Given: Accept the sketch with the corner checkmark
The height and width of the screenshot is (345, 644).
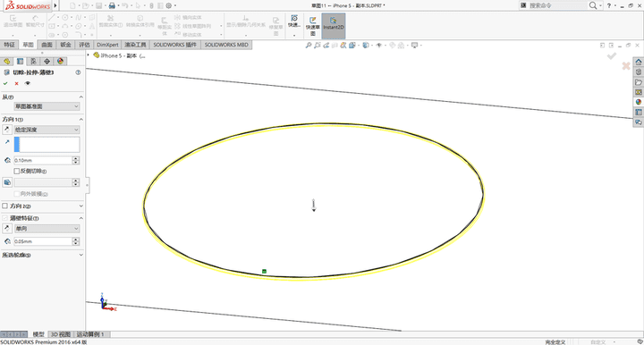Looking at the screenshot, I should pyautogui.click(x=612, y=55).
